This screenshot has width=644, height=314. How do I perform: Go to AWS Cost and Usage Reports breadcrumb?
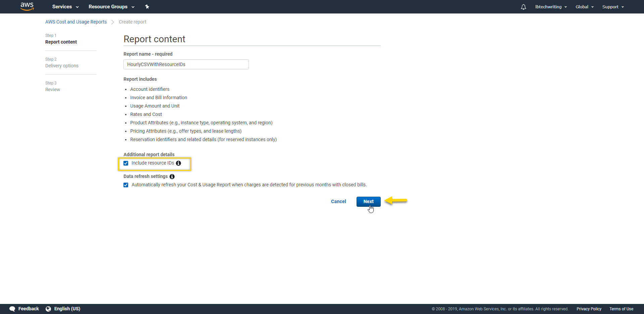(x=76, y=22)
